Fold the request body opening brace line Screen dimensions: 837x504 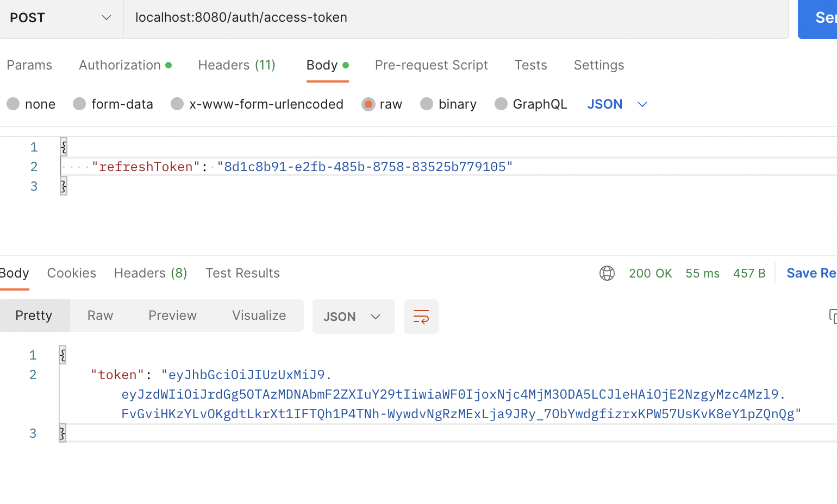64,147
